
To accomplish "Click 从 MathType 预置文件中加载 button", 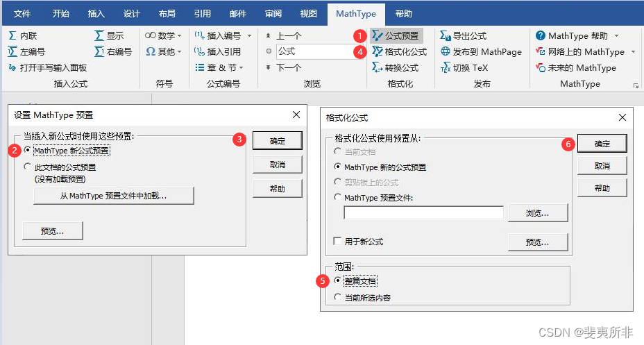I will tap(113, 196).
